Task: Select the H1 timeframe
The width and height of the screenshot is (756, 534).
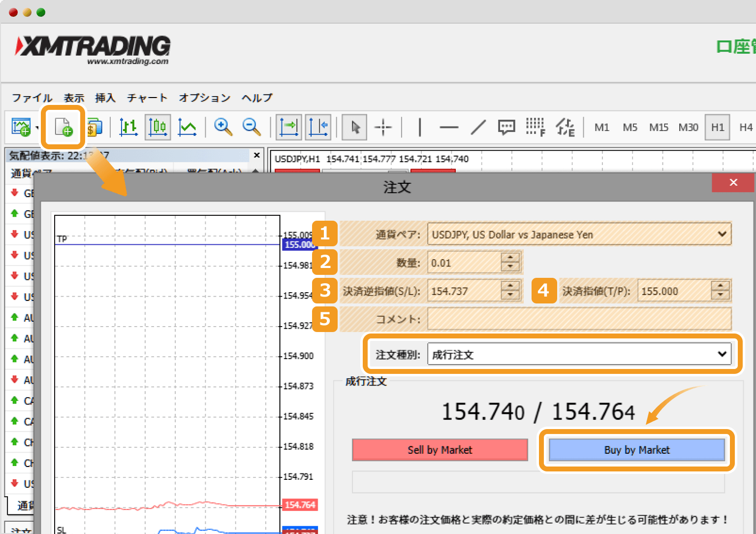Action: point(718,128)
